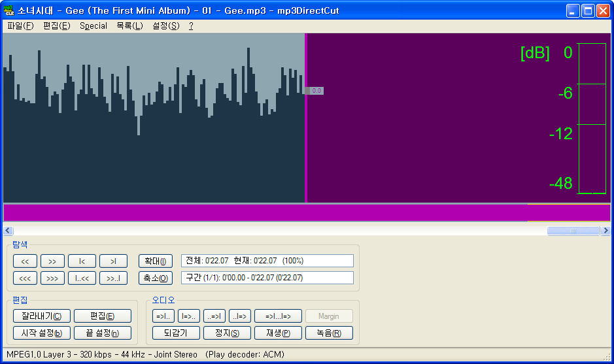Open the Special menu
614x364 pixels.
tap(94, 26)
